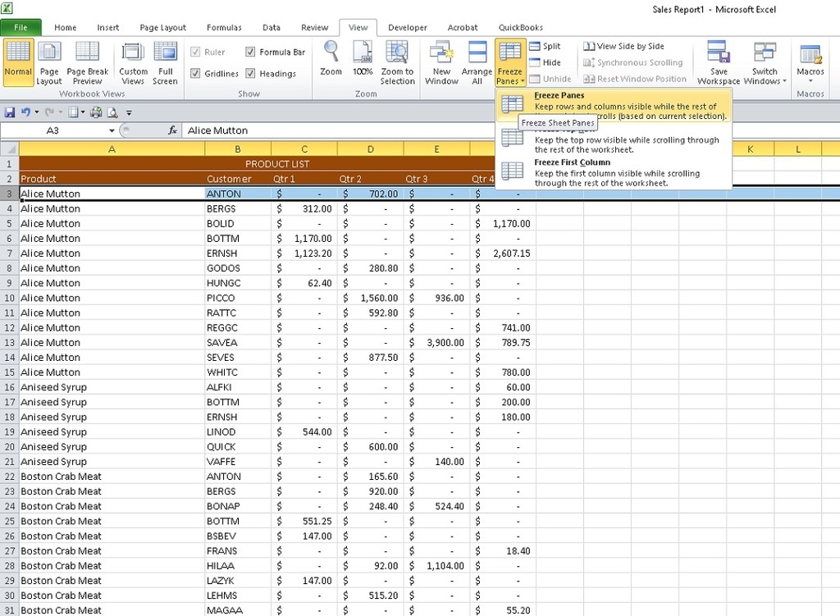Click the Save icon in quick access toolbar
This screenshot has height=616, width=840.
coord(10,112)
